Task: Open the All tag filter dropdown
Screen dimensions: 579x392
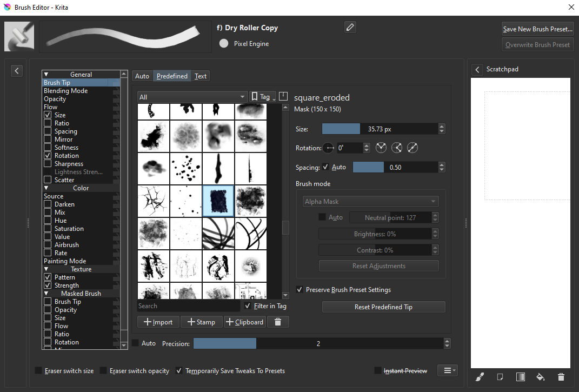Action: pyautogui.click(x=192, y=97)
